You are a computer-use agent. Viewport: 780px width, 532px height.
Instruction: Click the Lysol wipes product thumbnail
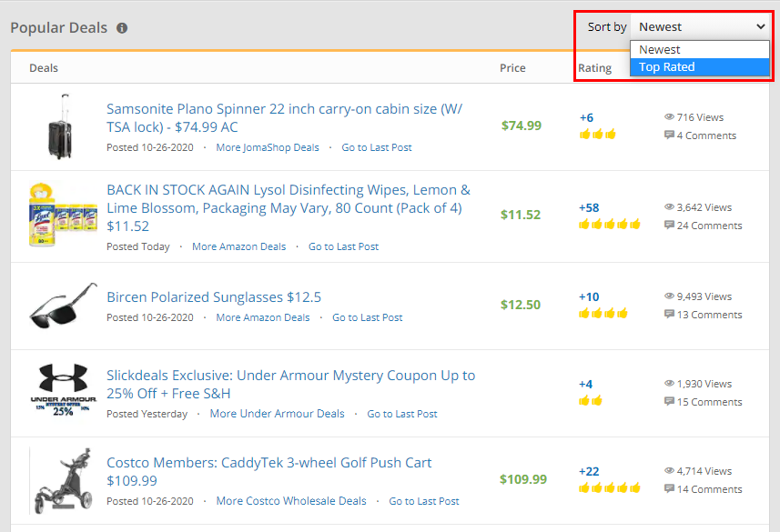pos(63,215)
